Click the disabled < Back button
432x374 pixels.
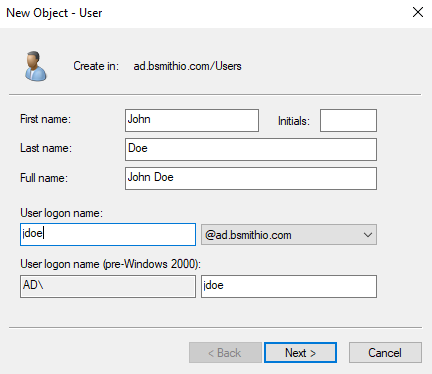(x=225, y=352)
